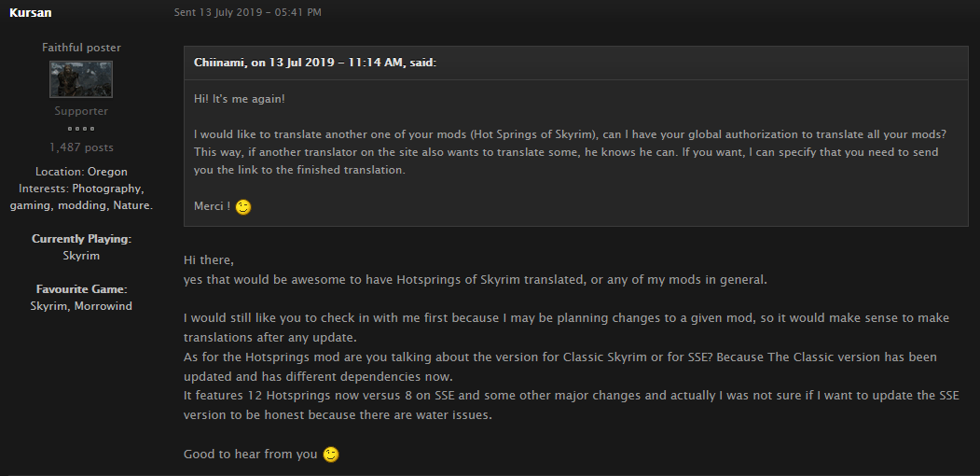
Task: Click the sentence starting "It features 12 Hotsprings"
Action: [572, 405]
